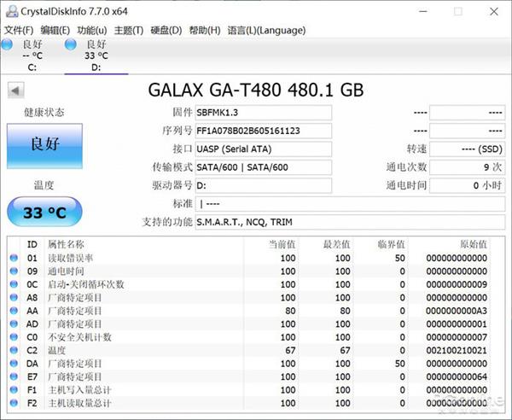Click the 主机读取量总计 attribute name

[79, 403]
